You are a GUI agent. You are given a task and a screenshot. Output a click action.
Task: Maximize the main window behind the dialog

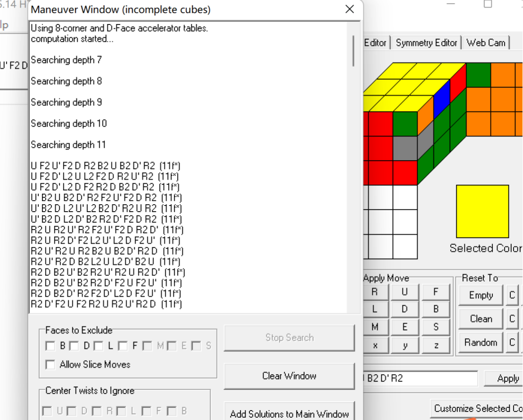488,4
